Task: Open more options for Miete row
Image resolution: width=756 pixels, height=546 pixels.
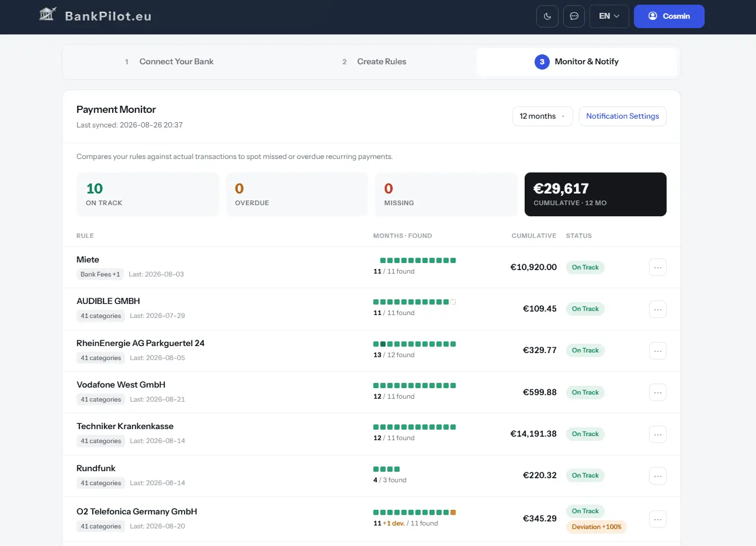Action: 658,267
